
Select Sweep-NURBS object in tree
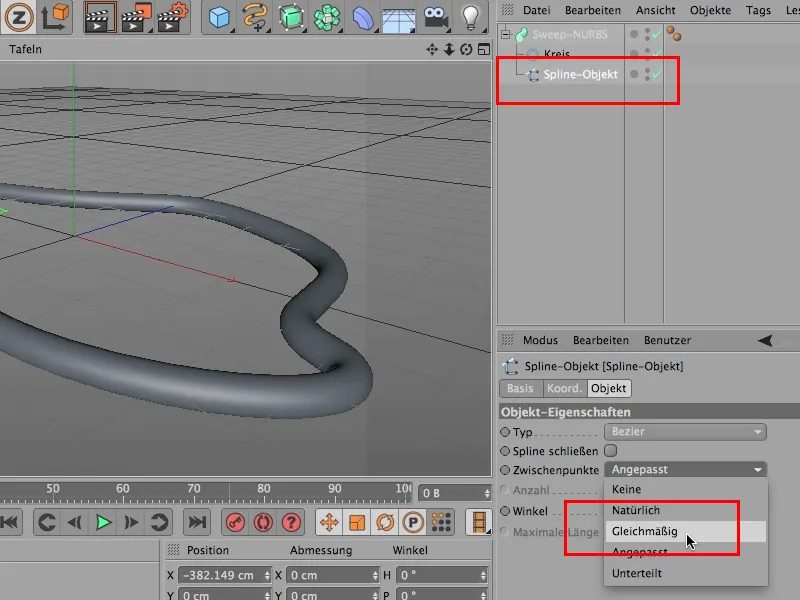coord(570,34)
